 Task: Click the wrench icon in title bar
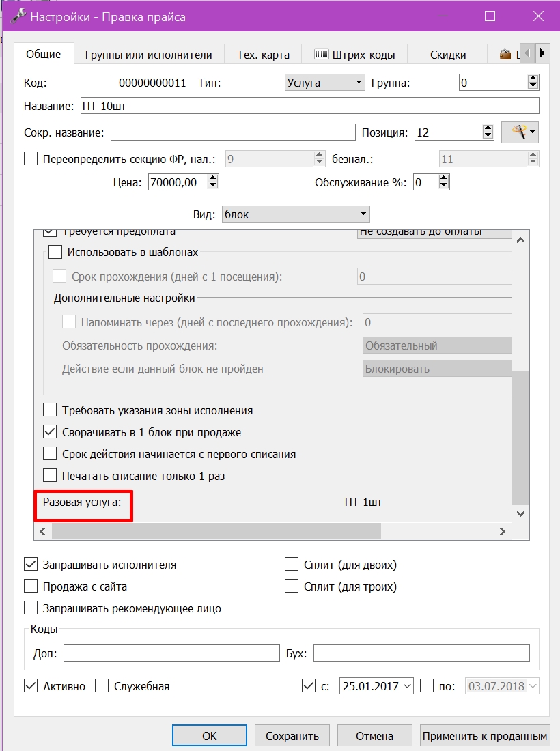(x=18, y=16)
